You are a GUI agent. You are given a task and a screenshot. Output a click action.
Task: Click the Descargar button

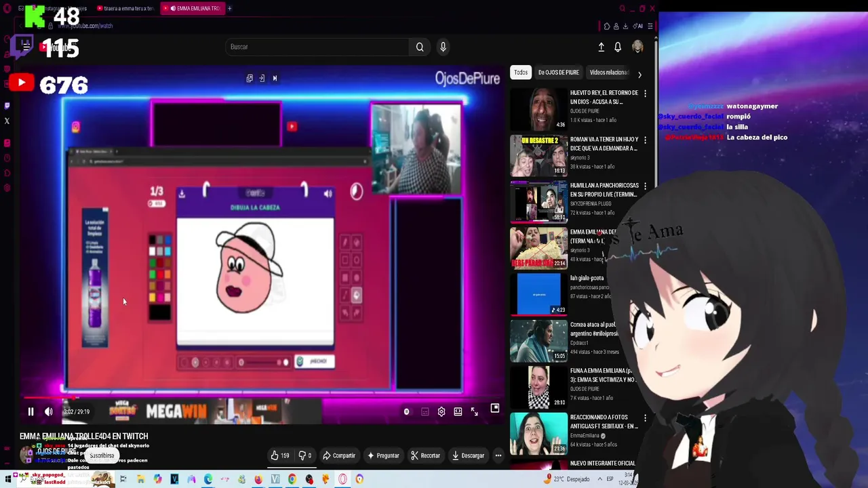click(x=468, y=455)
